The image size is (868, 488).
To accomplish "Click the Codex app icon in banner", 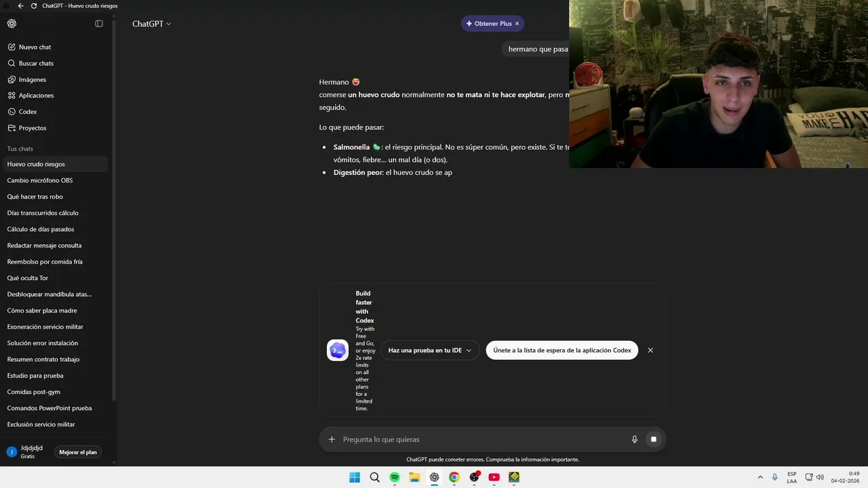I will 338,350.
